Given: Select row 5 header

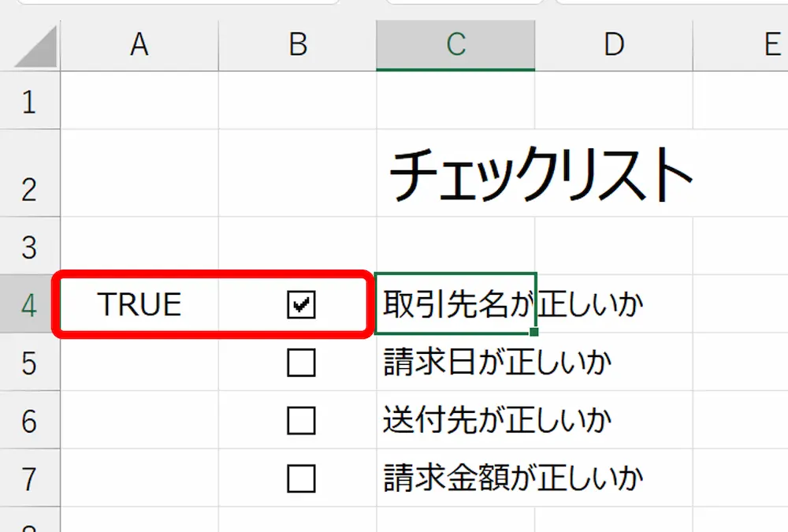Looking at the screenshot, I should 29,363.
